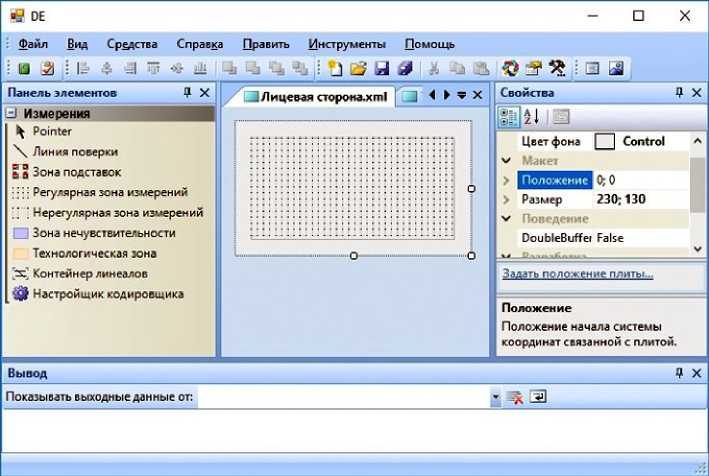This screenshot has height=476, width=709.
Task: Click the green square toolbar icon
Action: [x=24, y=68]
